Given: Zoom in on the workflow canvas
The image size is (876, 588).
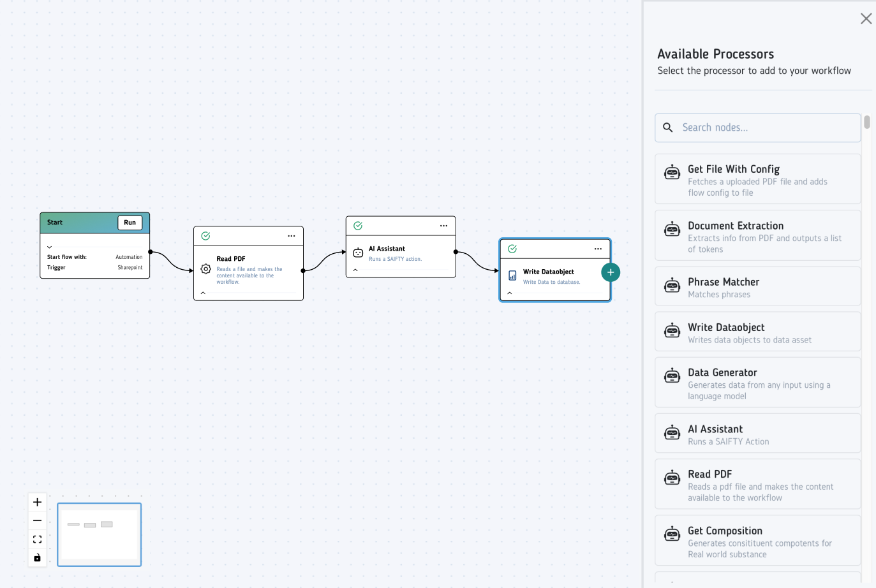Looking at the screenshot, I should coord(38,502).
